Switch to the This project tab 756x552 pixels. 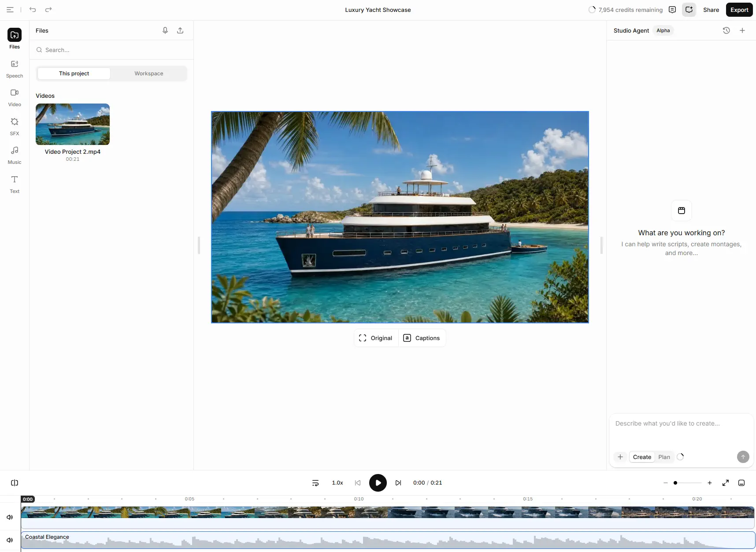(74, 74)
